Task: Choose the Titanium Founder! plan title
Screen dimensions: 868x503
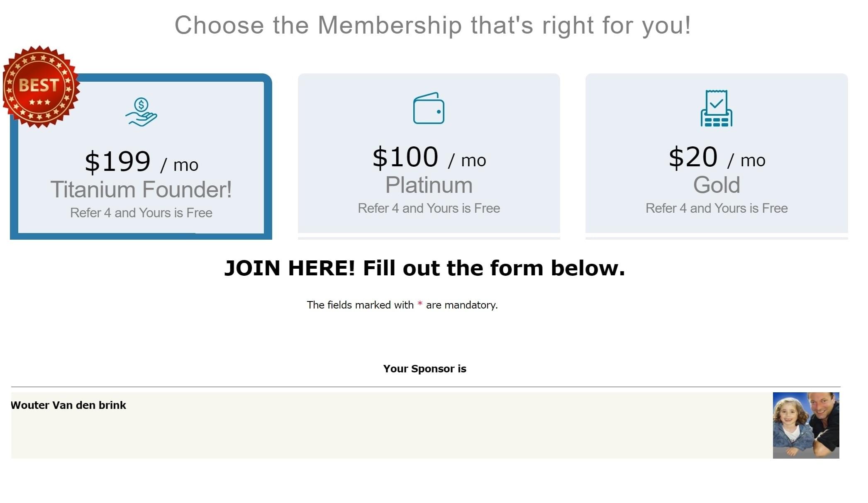Action: 141,190
